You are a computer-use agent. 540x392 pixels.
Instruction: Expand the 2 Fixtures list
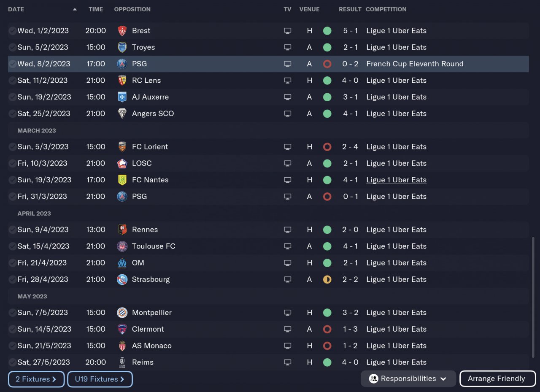click(36, 379)
